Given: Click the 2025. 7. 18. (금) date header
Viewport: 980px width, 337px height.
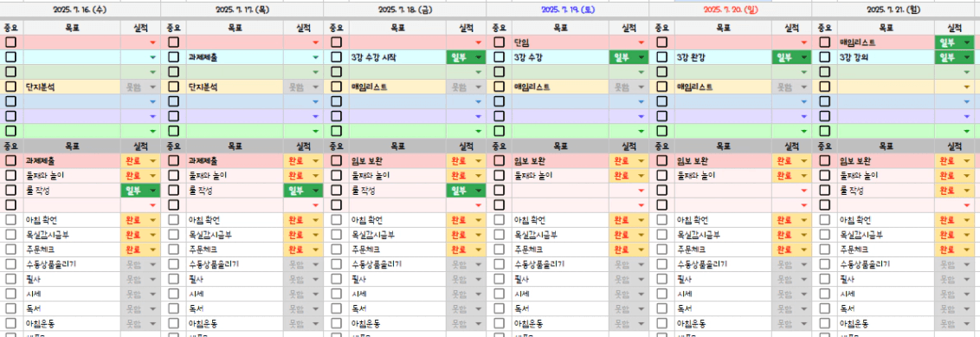Looking at the screenshot, I should (x=405, y=10).
